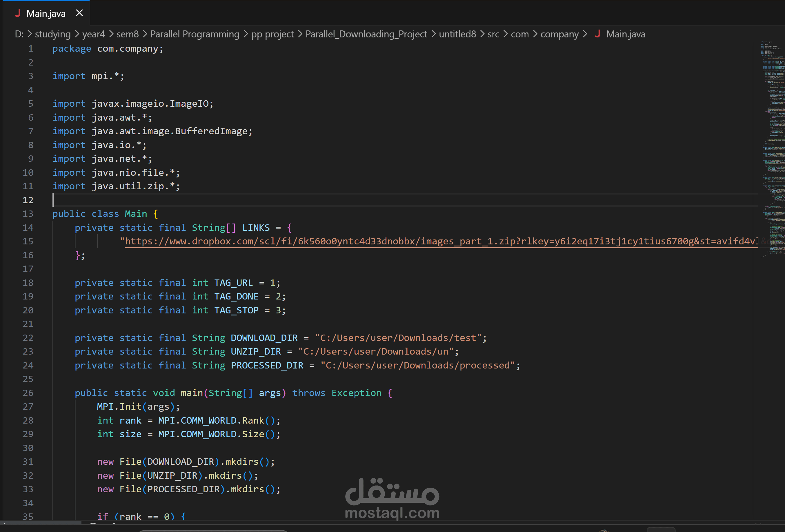Click the "C:/Users/user/Downloads/processed" string
Screen dimensions: 785x532
point(418,366)
